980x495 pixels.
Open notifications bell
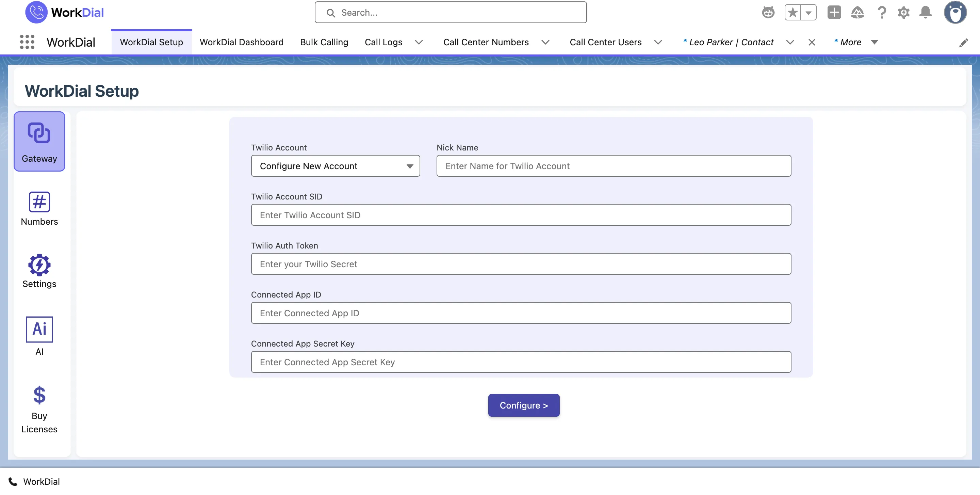click(926, 12)
